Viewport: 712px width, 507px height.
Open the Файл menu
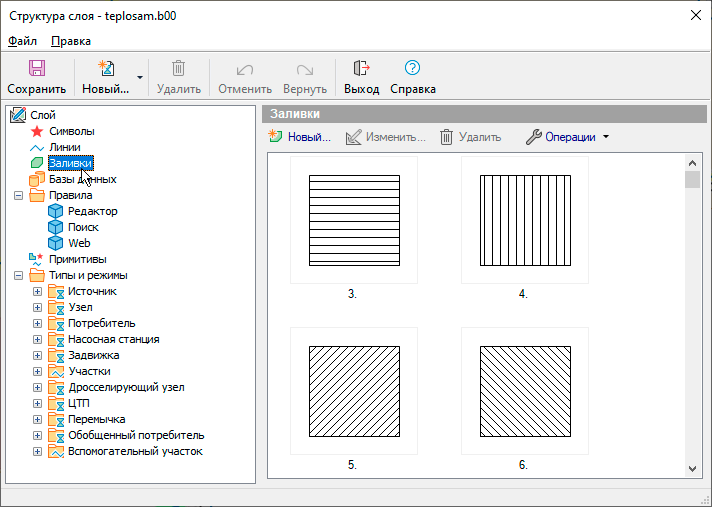(22, 41)
